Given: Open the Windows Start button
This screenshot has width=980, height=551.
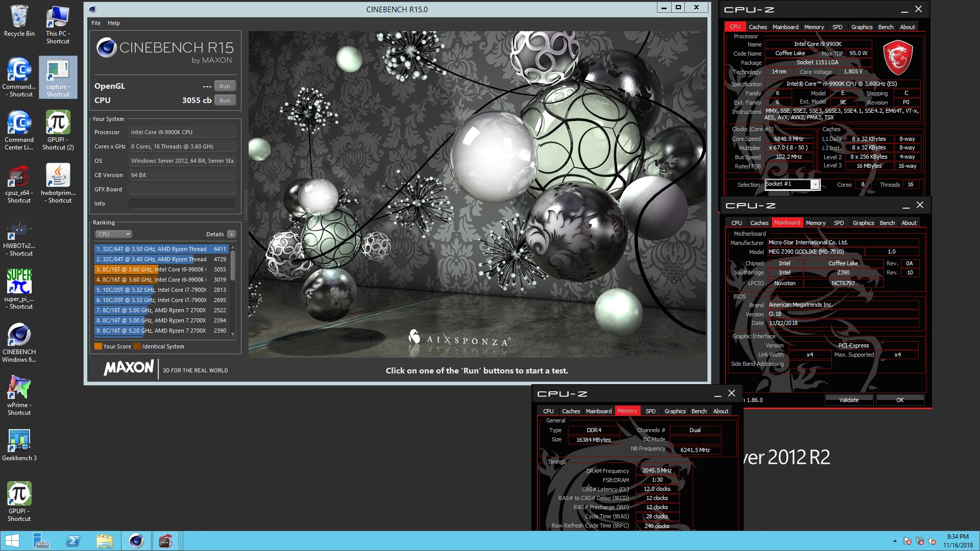Looking at the screenshot, I should [12, 541].
